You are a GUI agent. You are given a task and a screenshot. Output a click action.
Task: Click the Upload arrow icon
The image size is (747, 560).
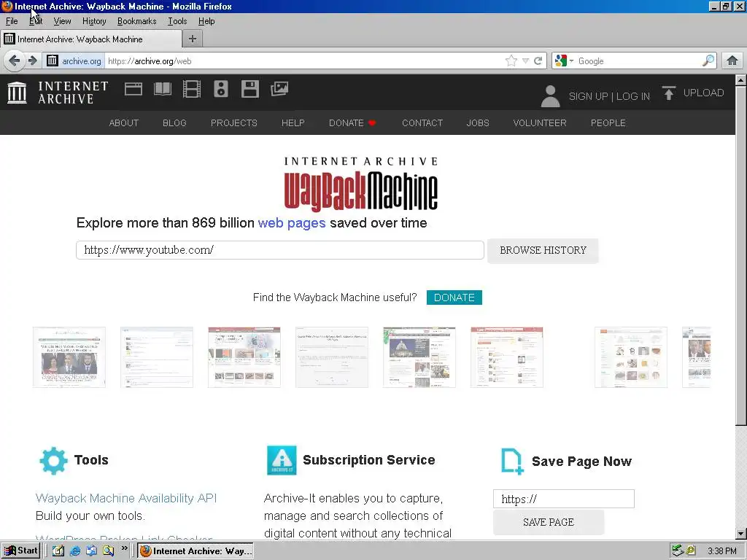(x=669, y=93)
